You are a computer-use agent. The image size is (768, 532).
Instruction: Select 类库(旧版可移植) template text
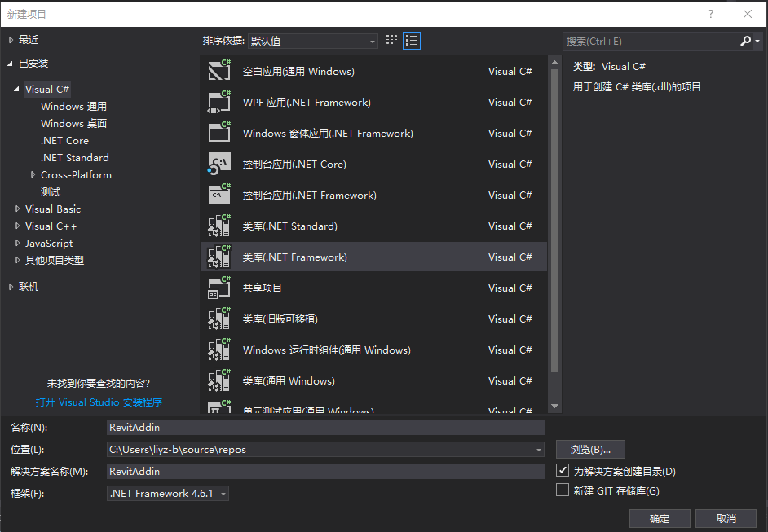point(280,319)
